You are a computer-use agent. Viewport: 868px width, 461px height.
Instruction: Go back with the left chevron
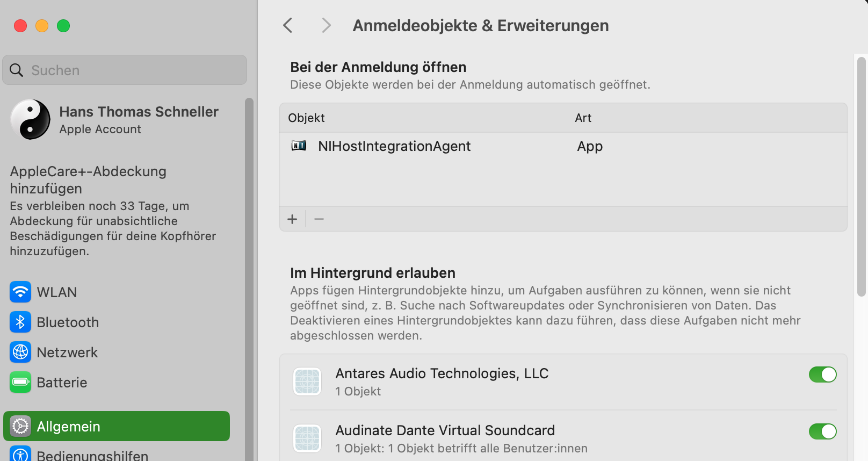pos(288,25)
